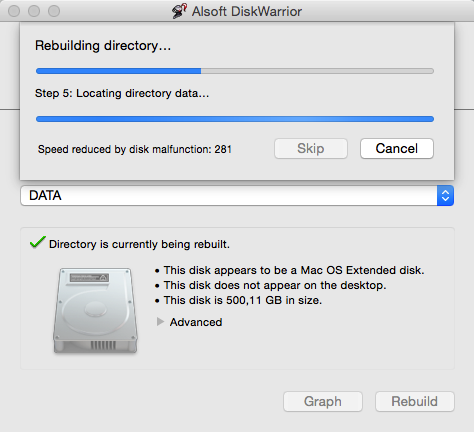Click the zoom window button
This screenshot has width=474, height=432.
[x=54, y=11]
